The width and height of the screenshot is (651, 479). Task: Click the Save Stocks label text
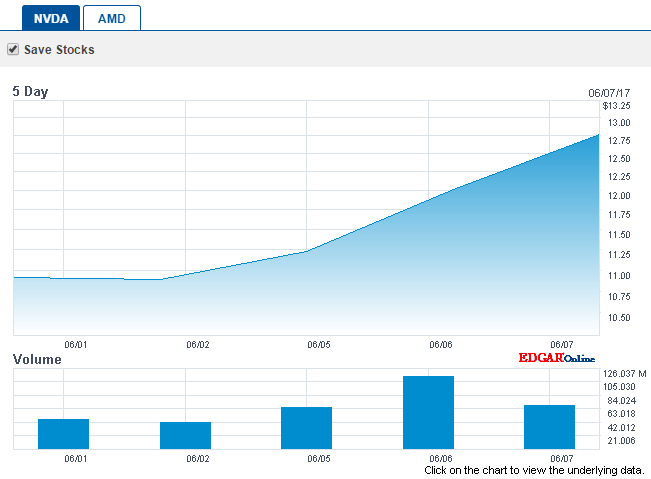pyautogui.click(x=59, y=49)
